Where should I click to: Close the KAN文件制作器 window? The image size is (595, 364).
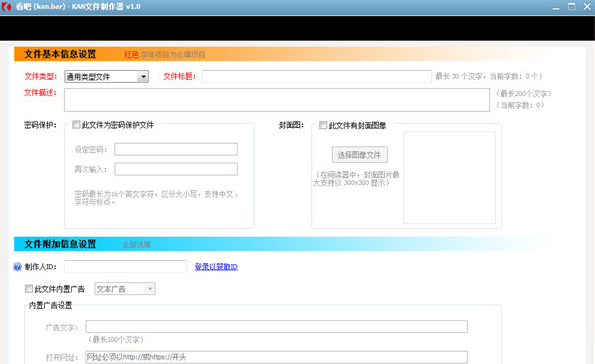pos(587,6)
